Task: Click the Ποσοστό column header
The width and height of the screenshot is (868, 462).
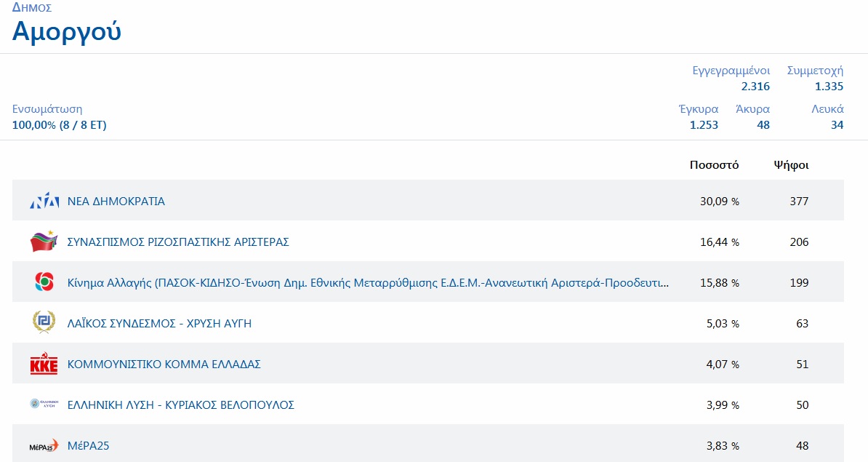Action: point(714,165)
